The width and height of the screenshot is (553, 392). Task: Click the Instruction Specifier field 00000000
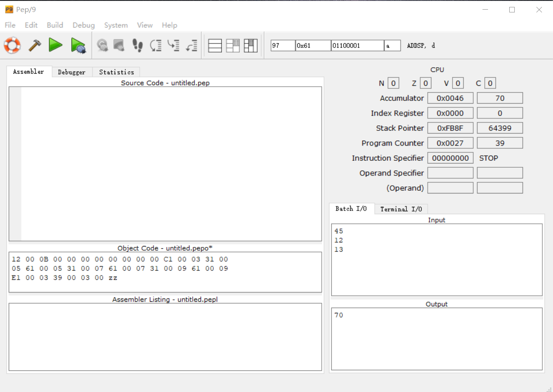click(x=450, y=158)
